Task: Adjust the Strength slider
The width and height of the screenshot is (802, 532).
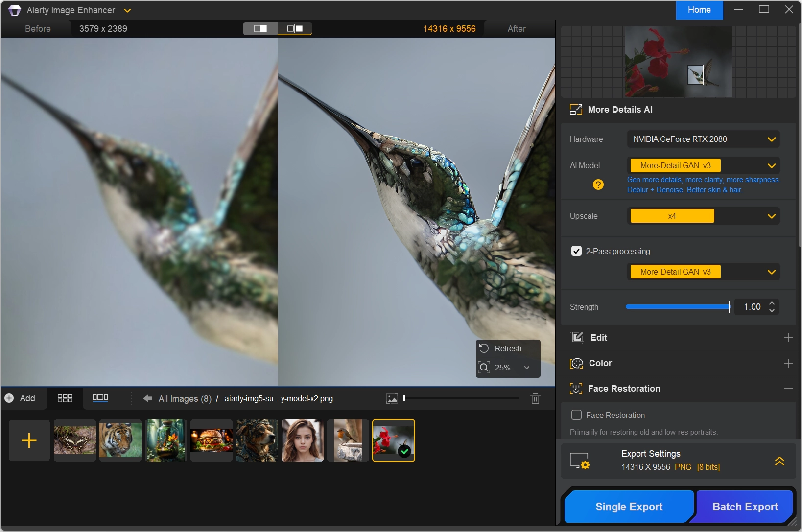Action: 678,307
